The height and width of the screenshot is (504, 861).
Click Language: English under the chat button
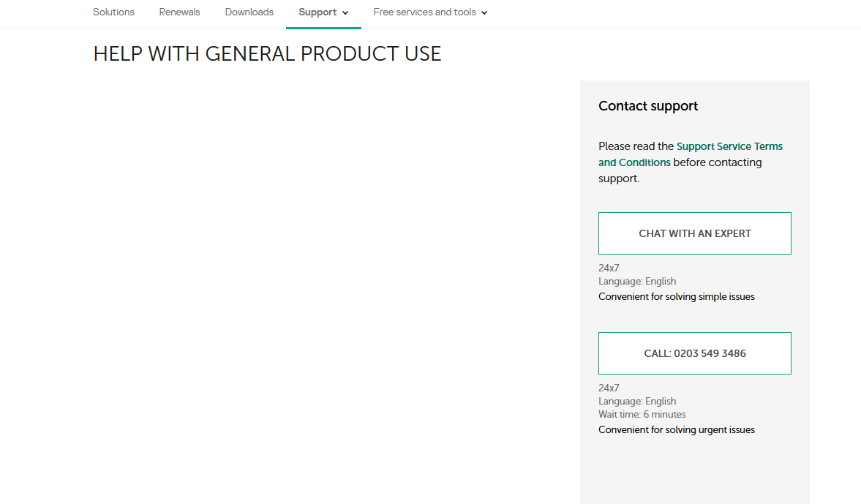pyautogui.click(x=636, y=282)
